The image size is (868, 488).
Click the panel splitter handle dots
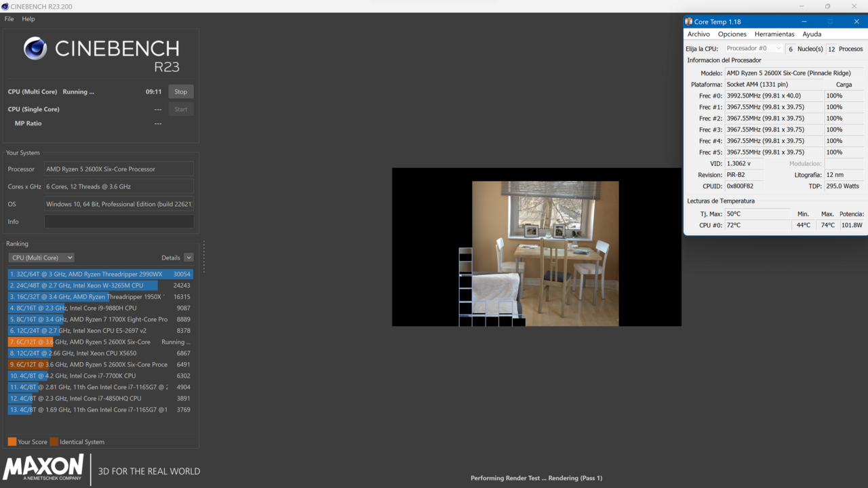click(203, 257)
